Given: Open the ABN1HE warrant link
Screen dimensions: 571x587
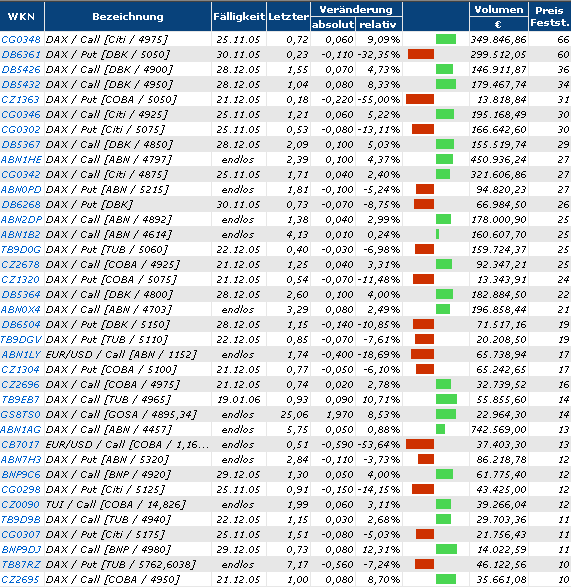Looking at the screenshot, I should (21, 159).
